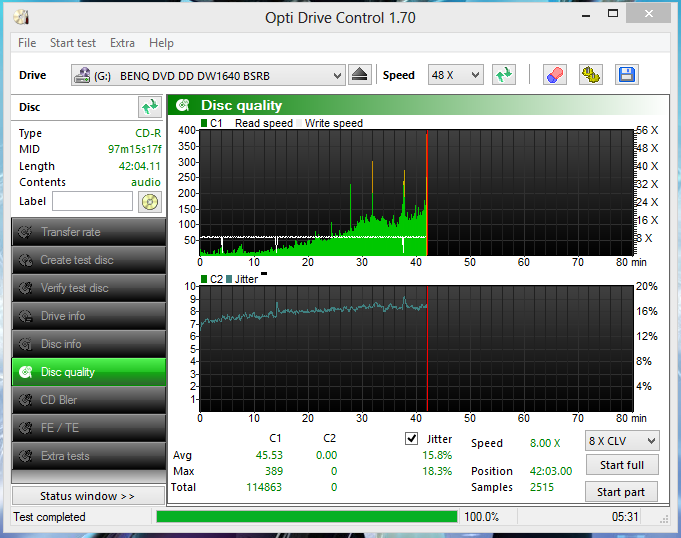681x538 pixels.
Task: Click the Opti Drive Control app icon in title bar
Action: tap(21, 17)
